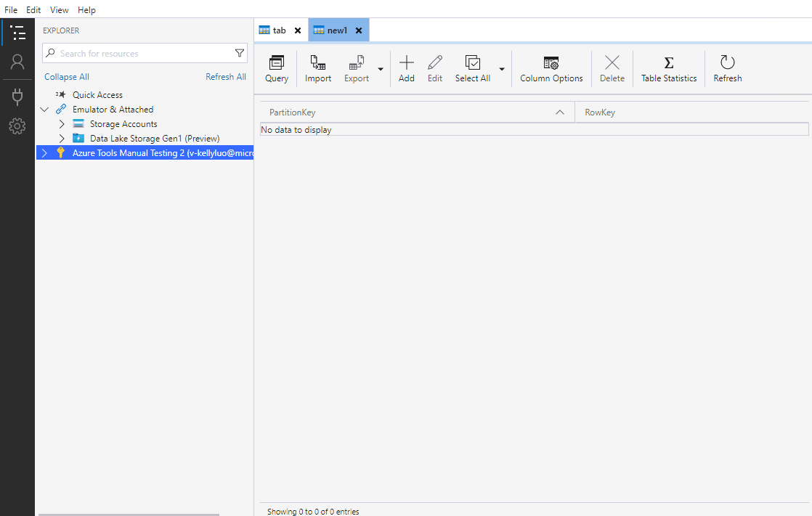This screenshot has height=516, width=812.
Task: Switch to the tab named tab
Action: (x=278, y=30)
